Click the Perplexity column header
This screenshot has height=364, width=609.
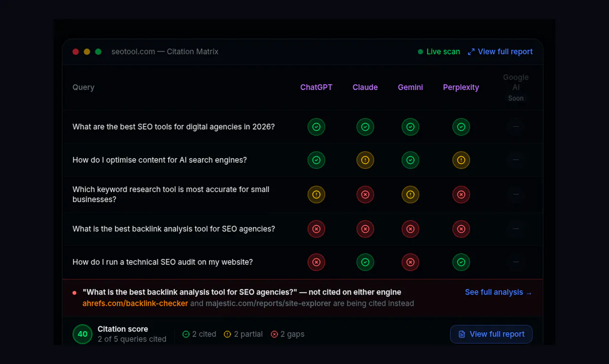461,87
